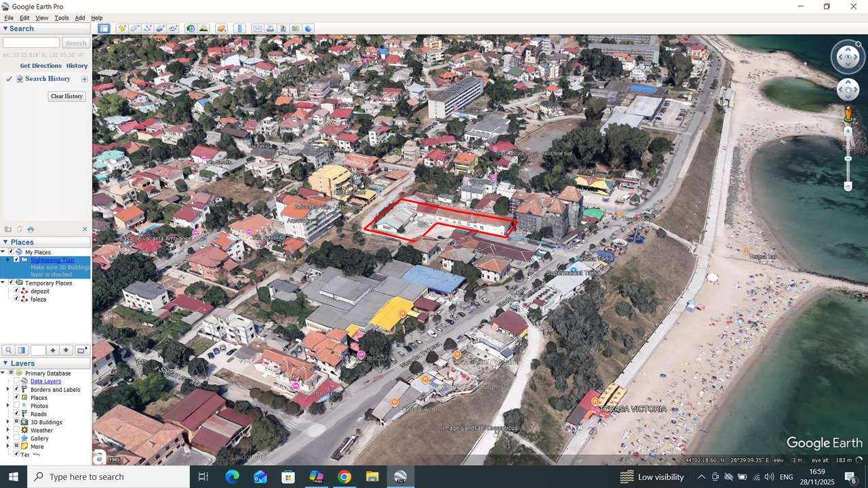Image resolution: width=868 pixels, height=488 pixels.
Task: Toggle sunlight across the landscape
Action: [x=202, y=28]
